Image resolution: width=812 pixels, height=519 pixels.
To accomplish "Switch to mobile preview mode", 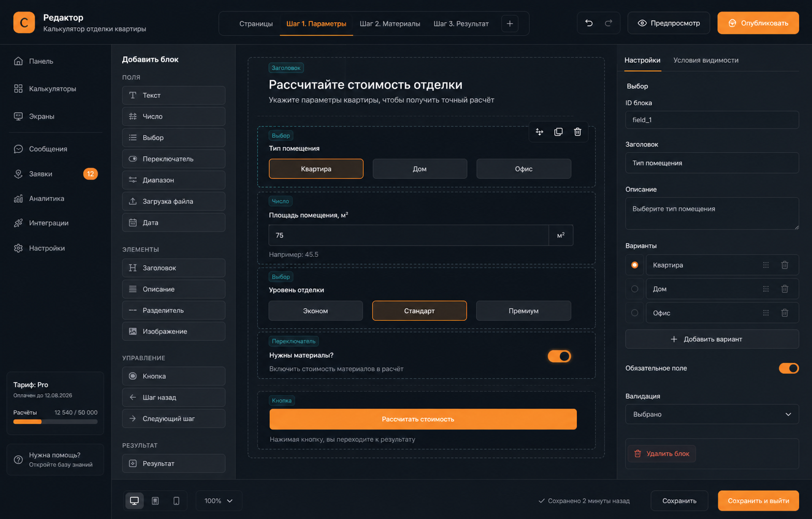I will point(176,500).
